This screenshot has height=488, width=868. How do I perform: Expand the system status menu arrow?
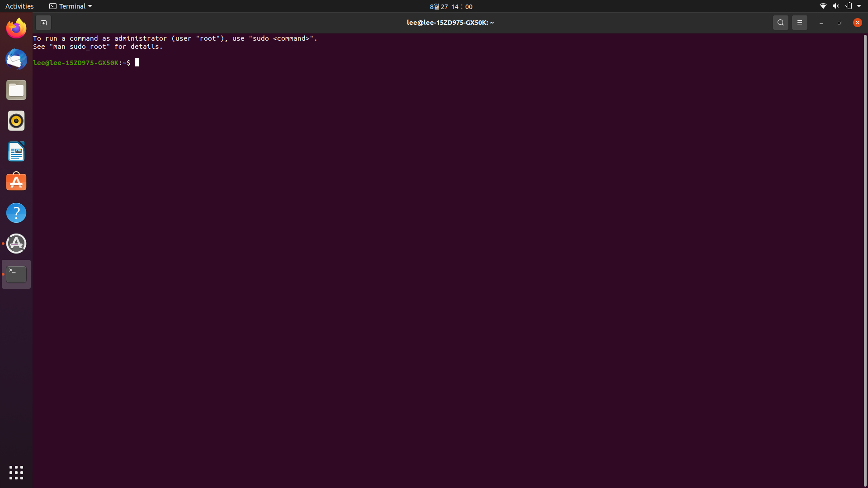click(x=859, y=6)
